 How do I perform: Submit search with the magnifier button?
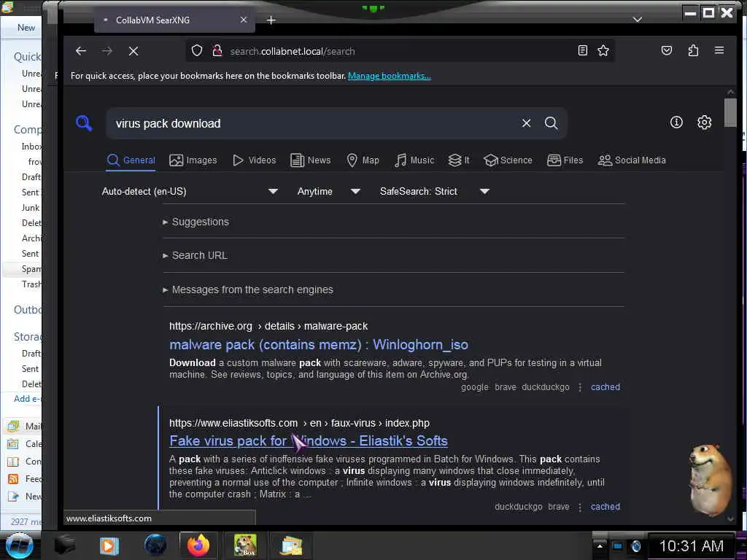(x=551, y=123)
